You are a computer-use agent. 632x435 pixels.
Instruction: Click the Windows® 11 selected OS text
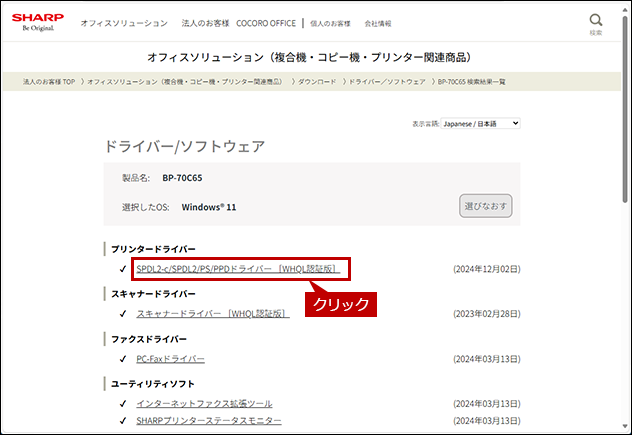(209, 207)
